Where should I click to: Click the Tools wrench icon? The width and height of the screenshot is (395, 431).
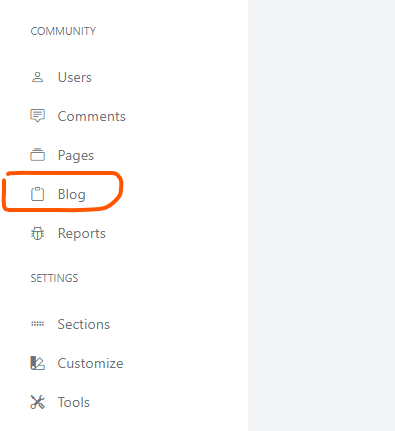coord(37,402)
